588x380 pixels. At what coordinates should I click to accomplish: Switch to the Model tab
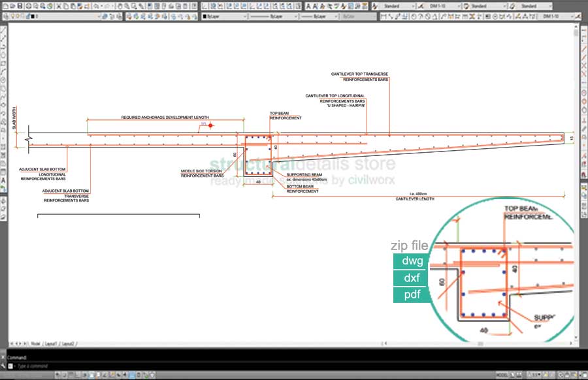(x=35, y=343)
